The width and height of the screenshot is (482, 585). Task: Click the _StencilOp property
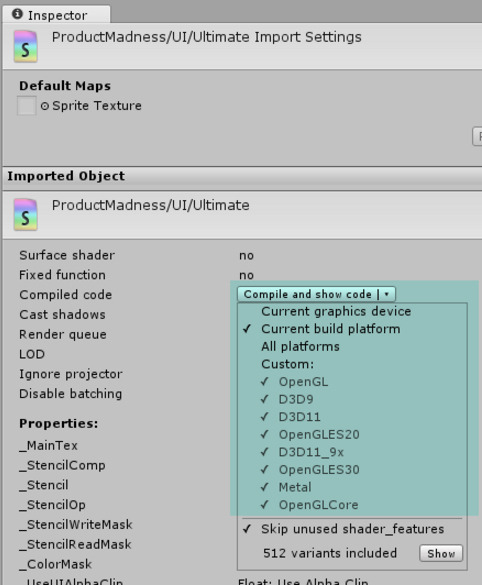[52, 505]
